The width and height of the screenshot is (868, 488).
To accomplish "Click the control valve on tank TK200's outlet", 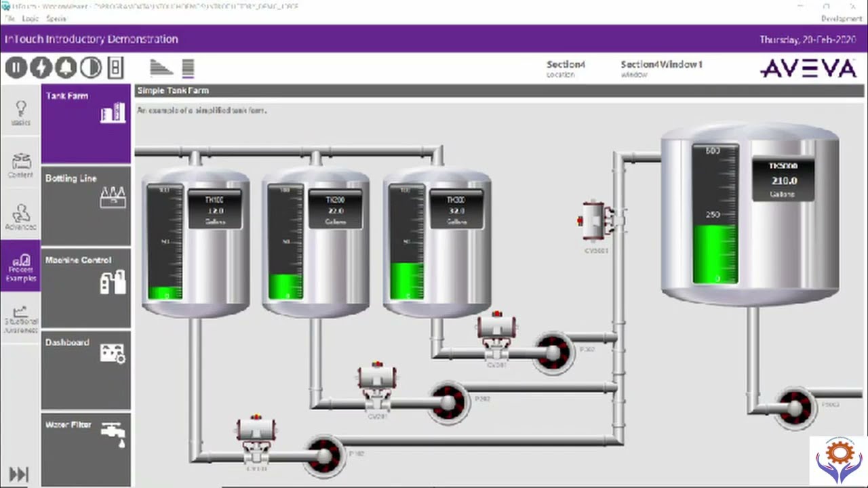I will (x=377, y=387).
